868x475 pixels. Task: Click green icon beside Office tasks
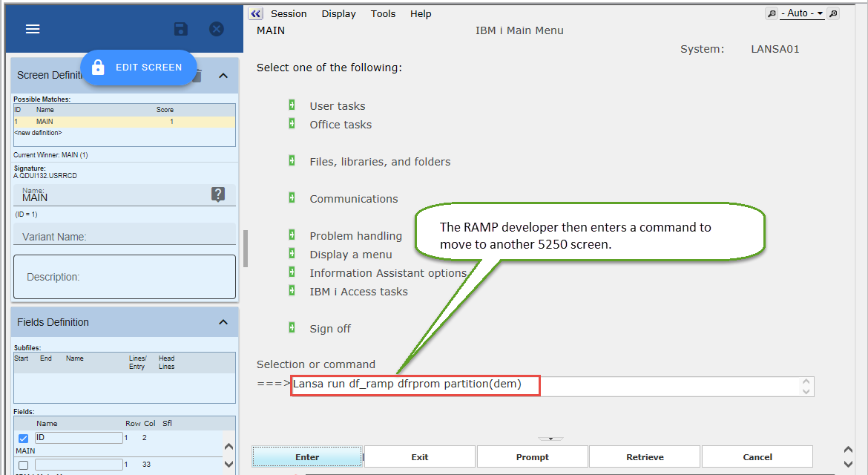292,123
